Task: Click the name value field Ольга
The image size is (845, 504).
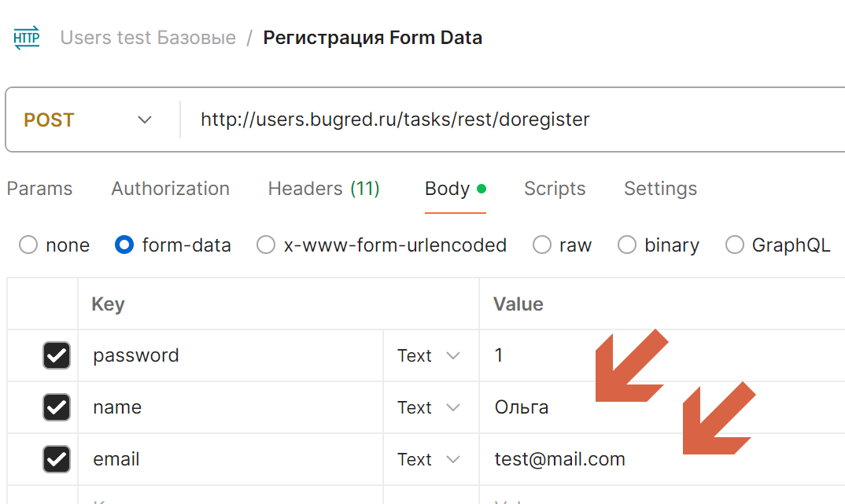Action: point(662,407)
